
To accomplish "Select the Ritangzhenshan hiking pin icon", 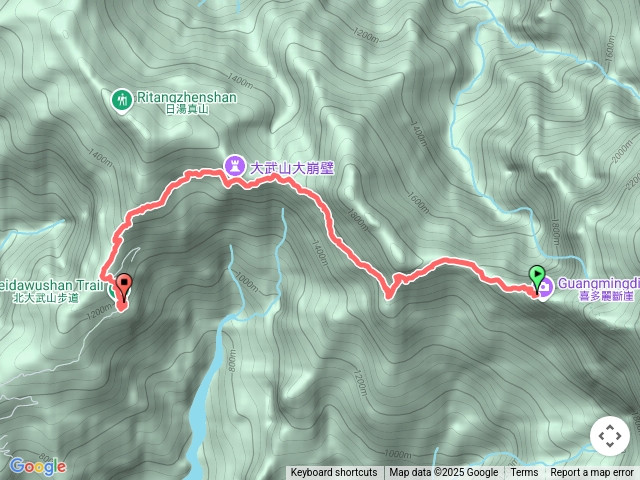I will tap(122, 100).
